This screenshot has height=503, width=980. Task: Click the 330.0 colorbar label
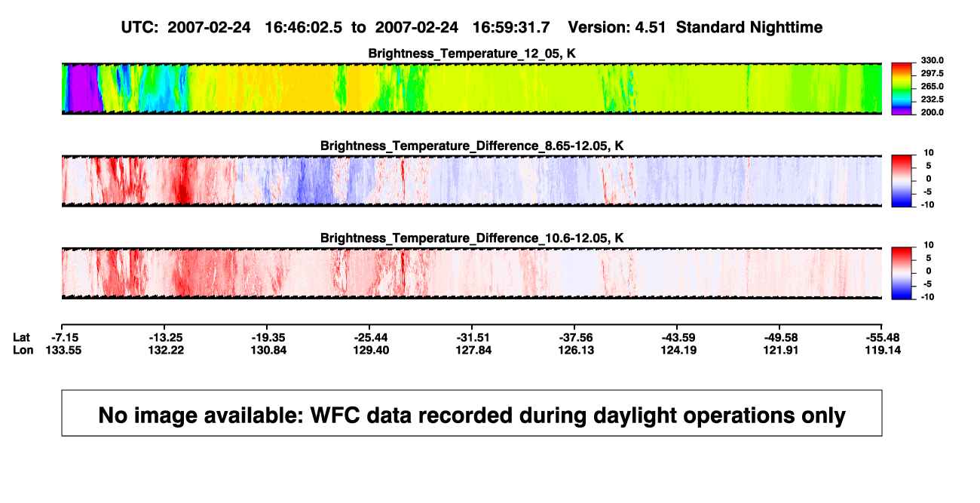click(933, 60)
